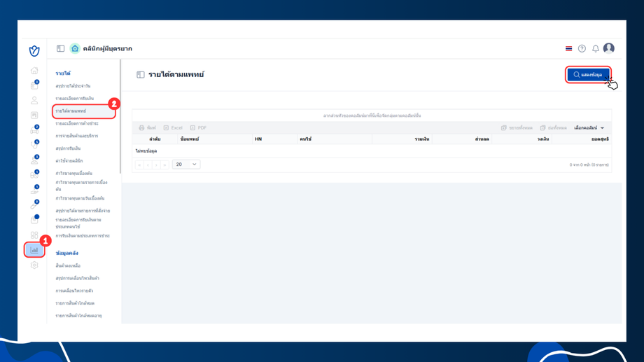Viewport: 644px width, 362px height.
Task: Sort by ลำดับ column header
Action: pyautogui.click(x=155, y=139)
